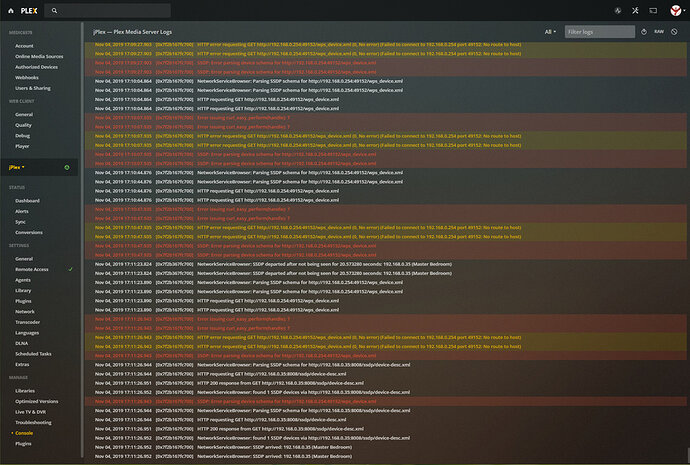Open Webhooks settings
This screenshot has width=690, height=465.
[x=27, y=77]
